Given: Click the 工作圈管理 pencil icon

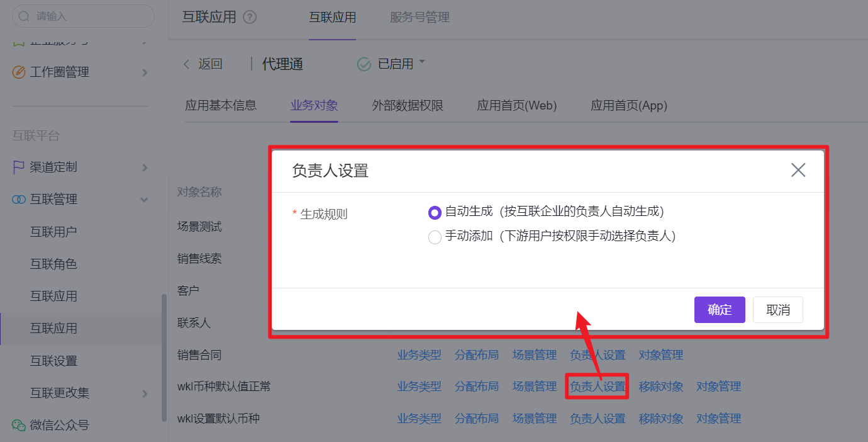Looking at the screenshot, I should pyautogui.click(x=19, y=72).
